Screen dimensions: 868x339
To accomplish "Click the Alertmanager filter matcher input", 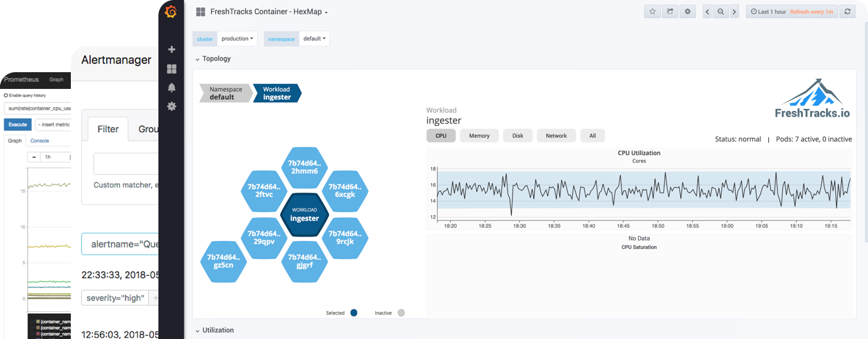I will coord(126,164).
